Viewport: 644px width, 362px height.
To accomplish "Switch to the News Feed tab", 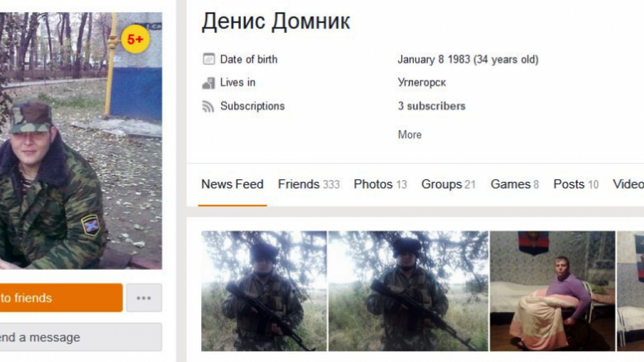I will pyautogui.click(x=232, y=184).
